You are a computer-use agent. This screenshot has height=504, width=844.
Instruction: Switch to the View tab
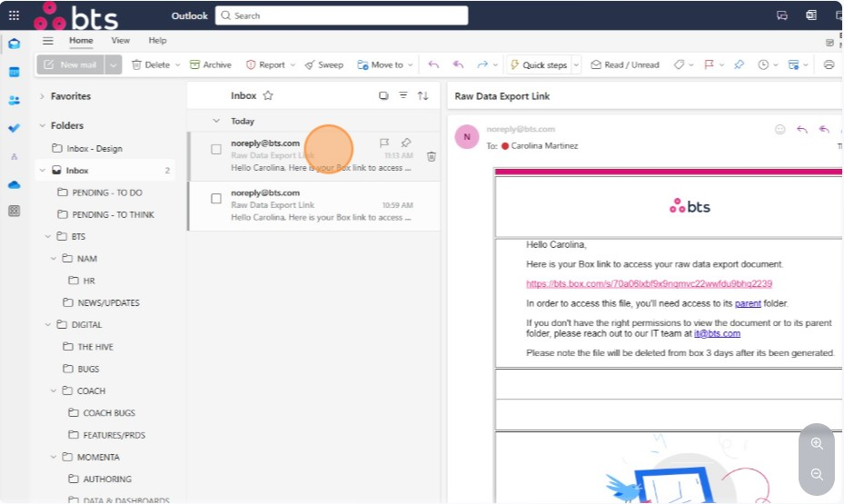click(120, 40)
